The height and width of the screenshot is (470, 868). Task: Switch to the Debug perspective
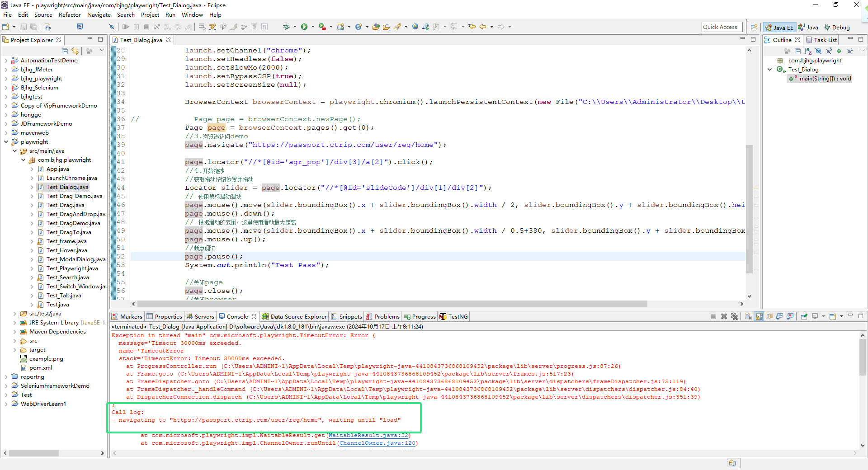click(837, 28)
